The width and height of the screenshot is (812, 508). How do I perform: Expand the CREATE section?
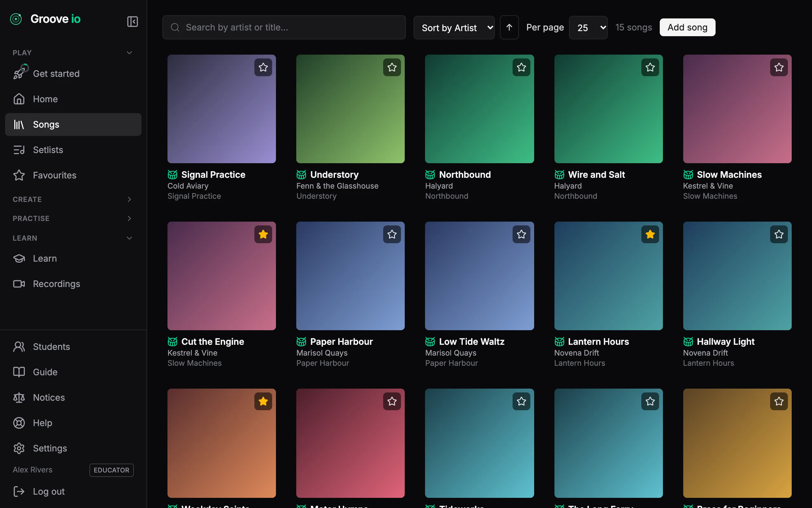click(x=73, y=199)
